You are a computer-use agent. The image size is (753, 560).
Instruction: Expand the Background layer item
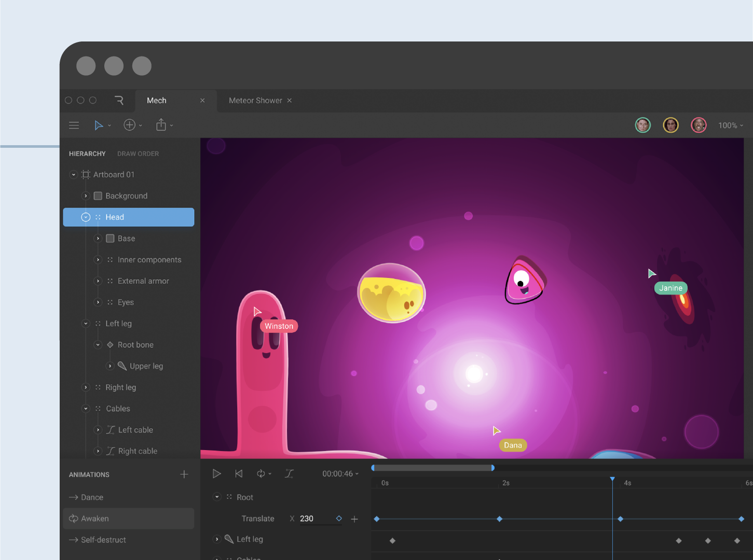86,196
